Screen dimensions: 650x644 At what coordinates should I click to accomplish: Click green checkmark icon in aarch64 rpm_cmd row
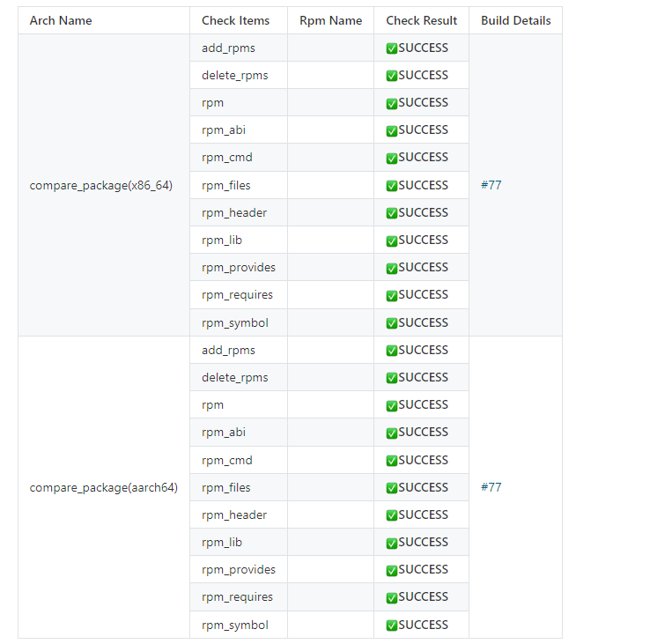pyautogui.click(x=392, y=461)
